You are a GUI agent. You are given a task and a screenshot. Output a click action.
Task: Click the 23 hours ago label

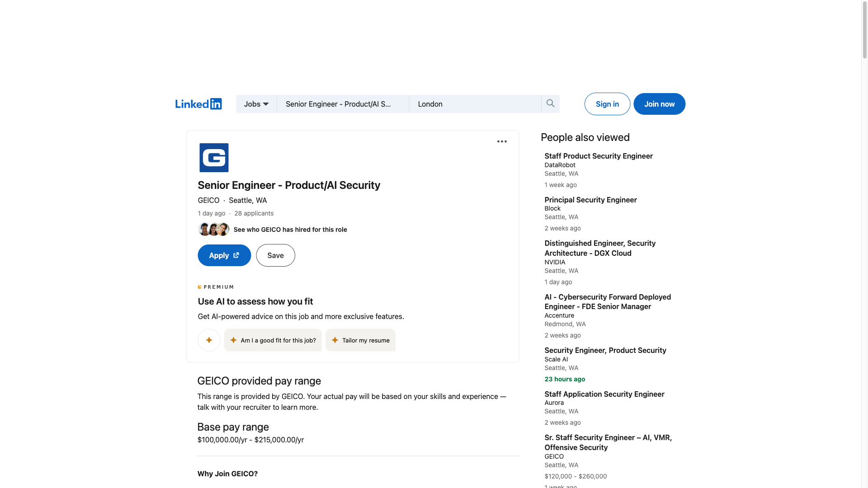pos(565,379)
